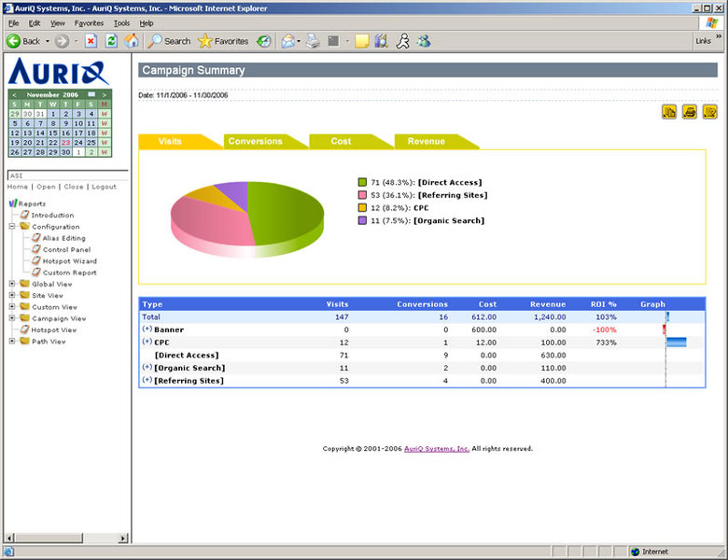Click the IE Forward arrow button
The height and width of the screenshot is (560, 728).
coord(62,41)
